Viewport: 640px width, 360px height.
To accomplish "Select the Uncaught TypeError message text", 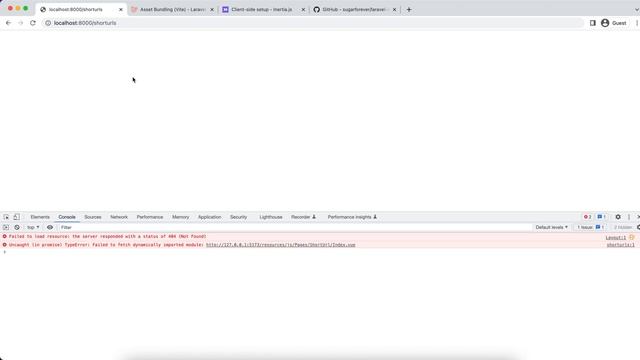I will (106, 245).
